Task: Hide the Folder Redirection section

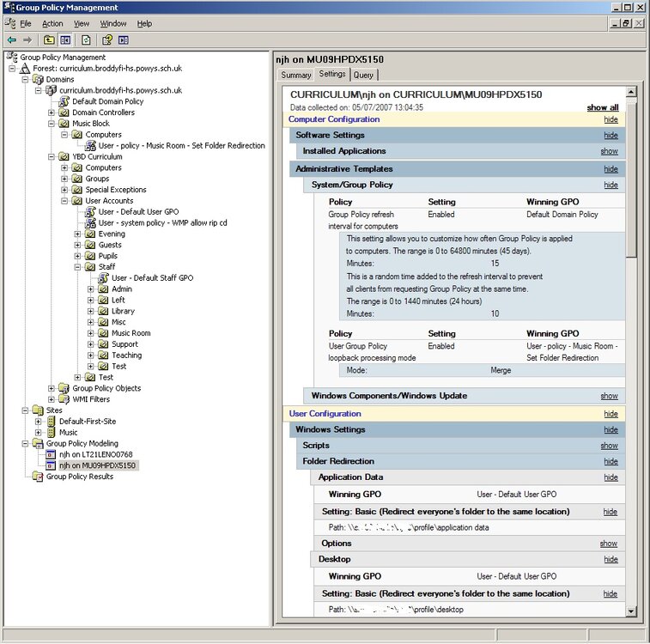Action: point(611,462)
